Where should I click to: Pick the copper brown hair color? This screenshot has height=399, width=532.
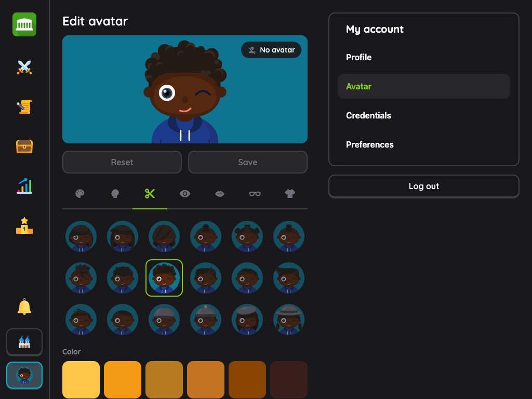pos(206,380)
